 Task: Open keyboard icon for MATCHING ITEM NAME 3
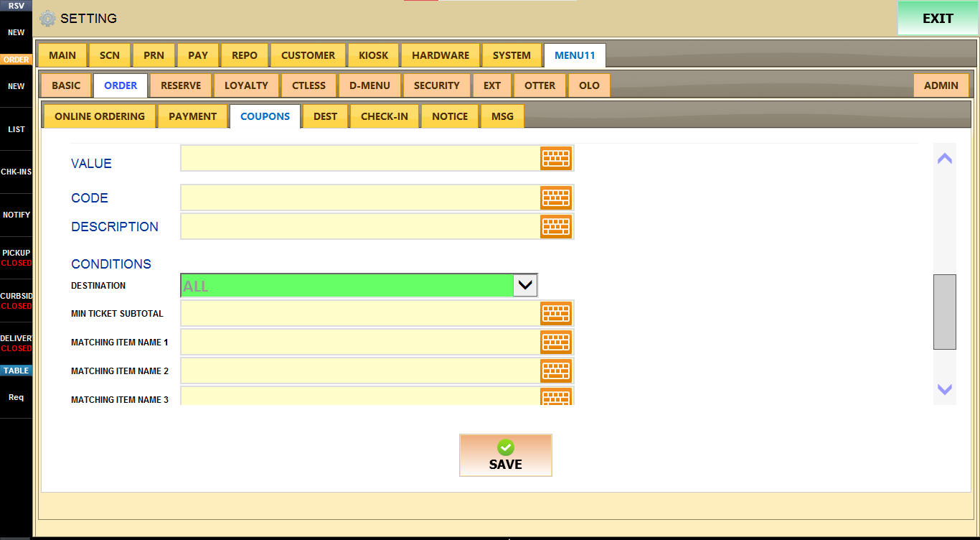coord(556,396)
